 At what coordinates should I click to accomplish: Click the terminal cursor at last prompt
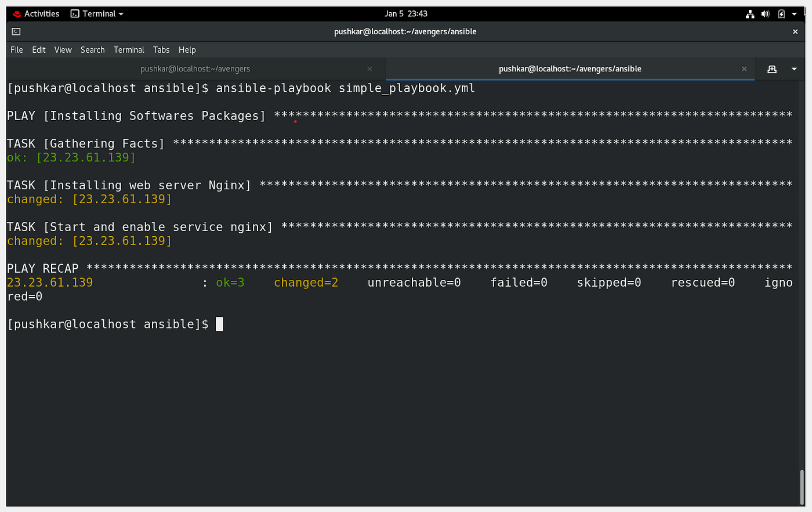[x=219, y=324]
